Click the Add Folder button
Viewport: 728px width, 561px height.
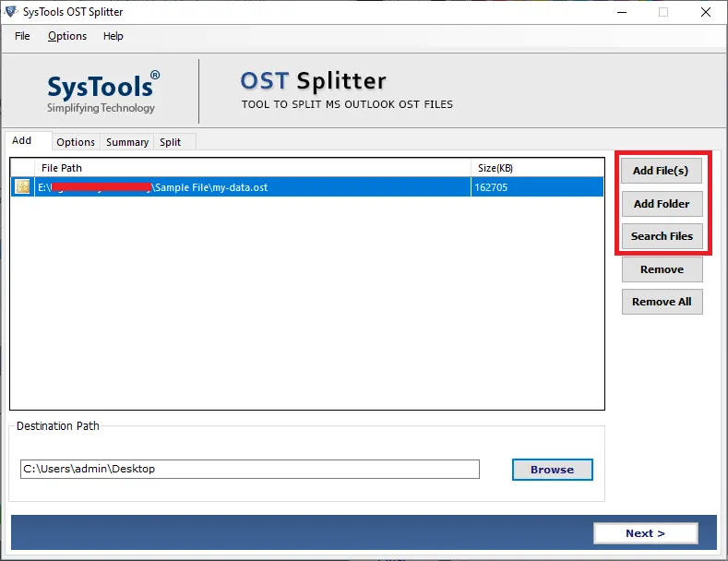[x=662, y=203]
